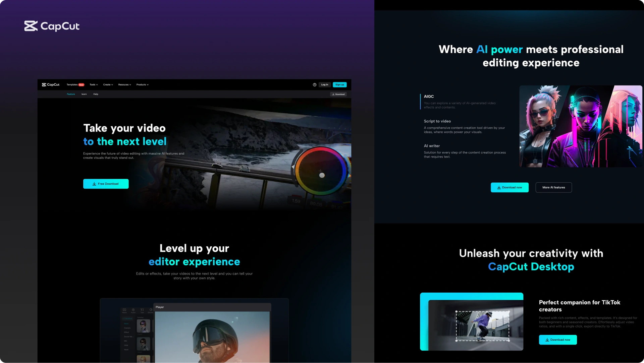Viewport: 644px width, 363px height.
Task: Choose MG in the transition list
Action: [125, 341]
